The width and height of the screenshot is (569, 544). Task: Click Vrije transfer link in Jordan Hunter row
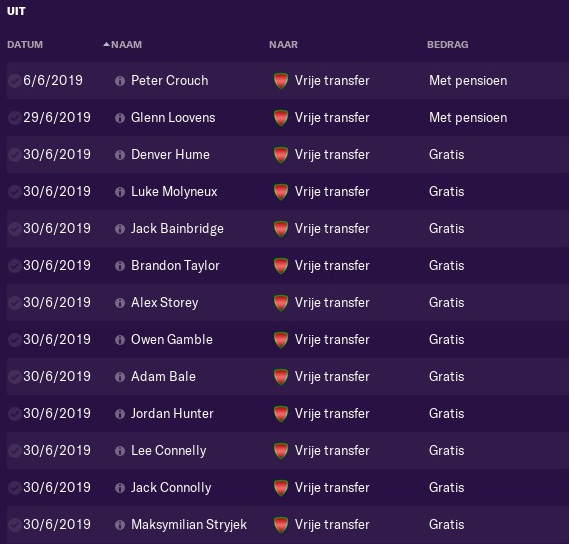click(332, 414)
